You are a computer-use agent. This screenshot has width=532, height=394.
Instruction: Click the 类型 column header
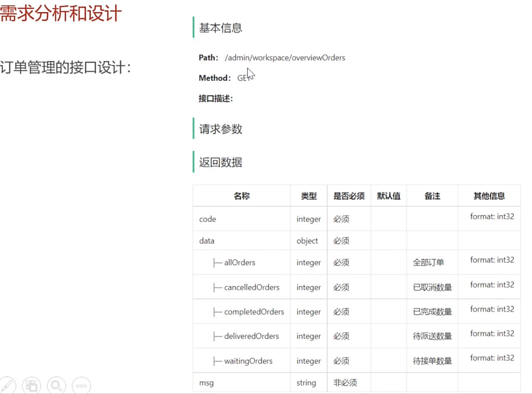tap(309, 196)
